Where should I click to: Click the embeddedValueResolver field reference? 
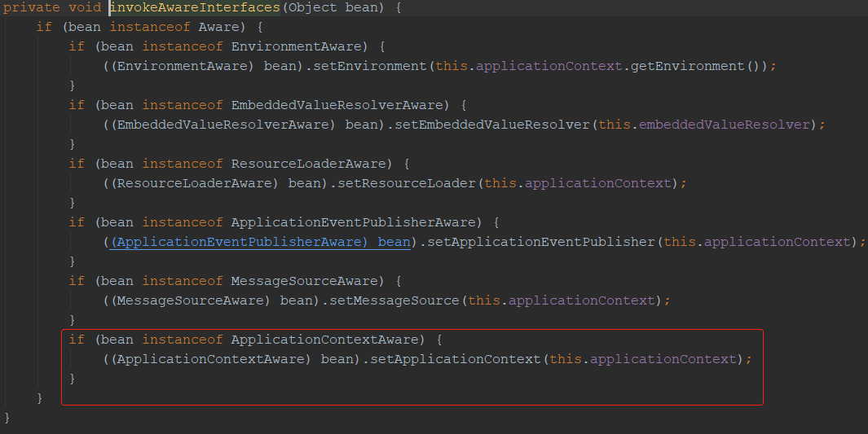tap(724, 125)
